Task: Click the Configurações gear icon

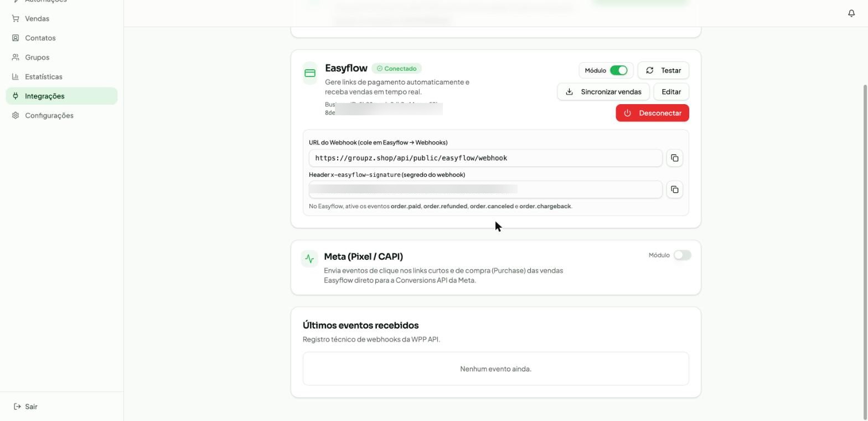Action: [x=15, y=115]
